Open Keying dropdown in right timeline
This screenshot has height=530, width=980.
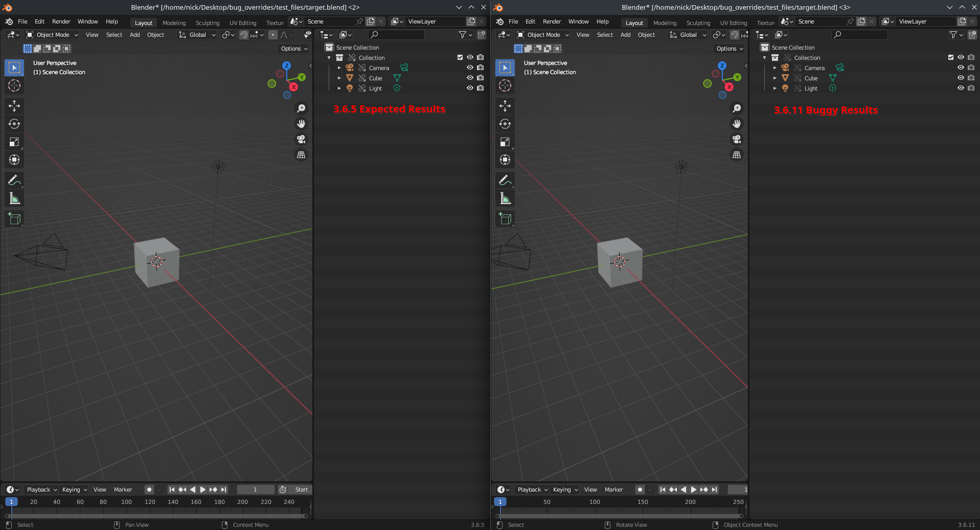point(565,490)
